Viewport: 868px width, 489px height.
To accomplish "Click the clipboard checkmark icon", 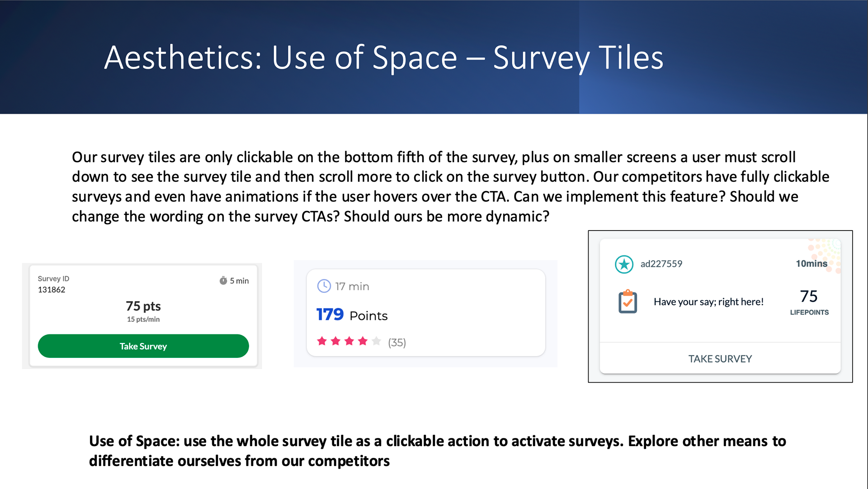I will [x=627, y=302].
